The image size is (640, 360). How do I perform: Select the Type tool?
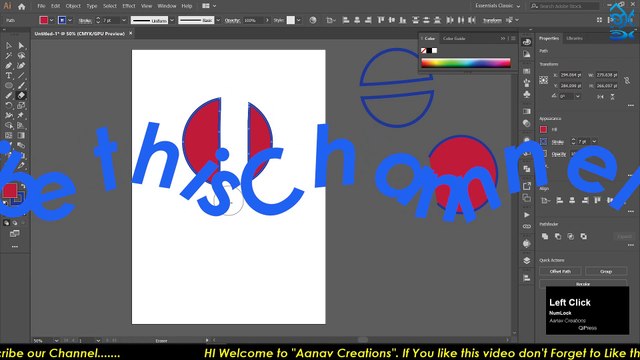[x=9, y=76]
